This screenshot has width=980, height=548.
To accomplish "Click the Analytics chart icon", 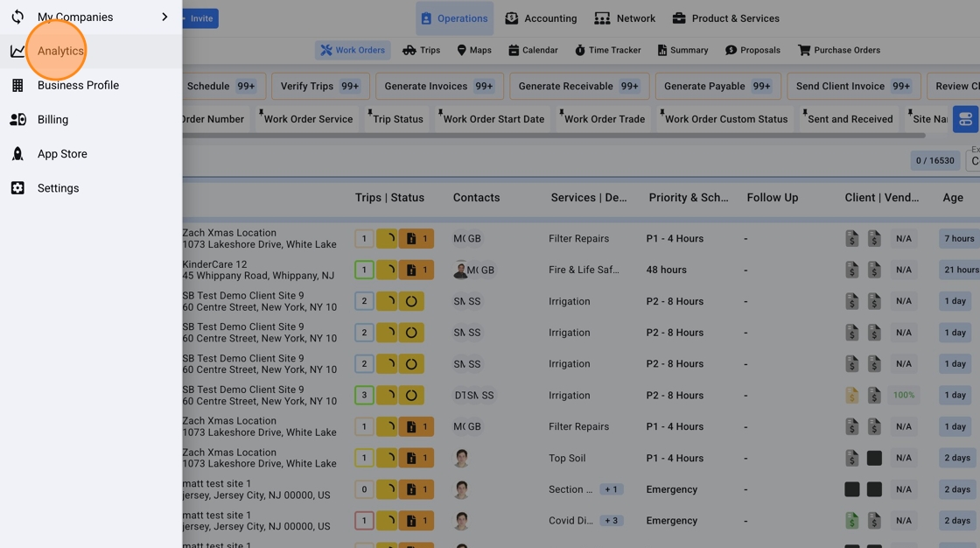I will pyautogui.click(x=17, y=51).
